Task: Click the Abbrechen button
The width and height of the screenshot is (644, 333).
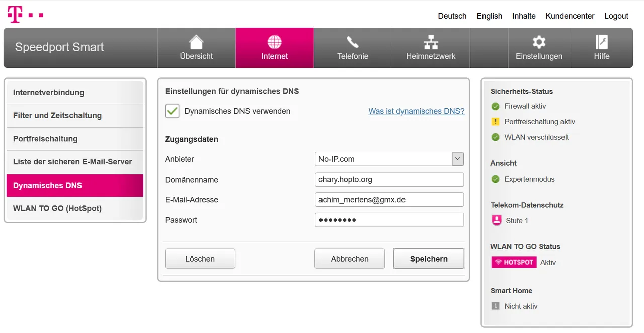Action: pos(350,259)
